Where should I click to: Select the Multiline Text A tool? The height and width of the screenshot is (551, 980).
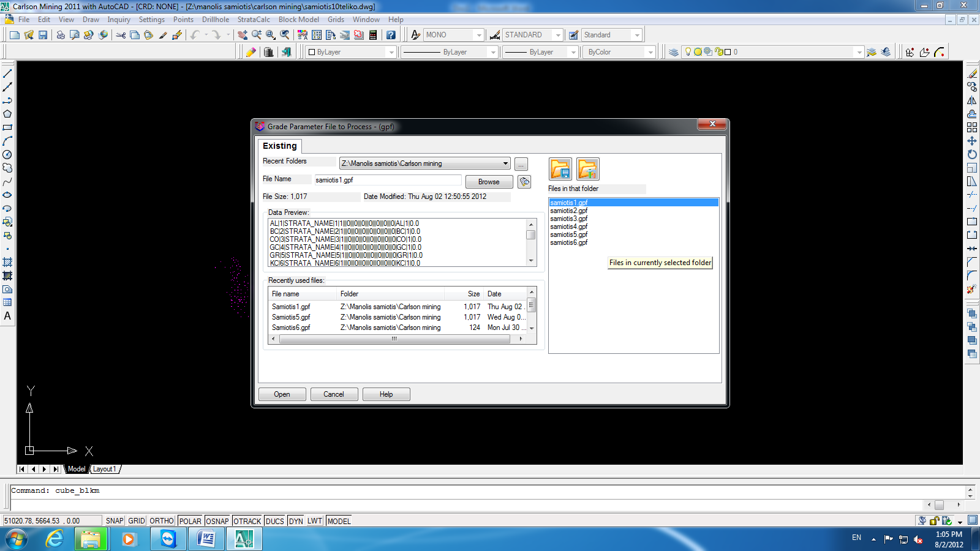[7, 316]
